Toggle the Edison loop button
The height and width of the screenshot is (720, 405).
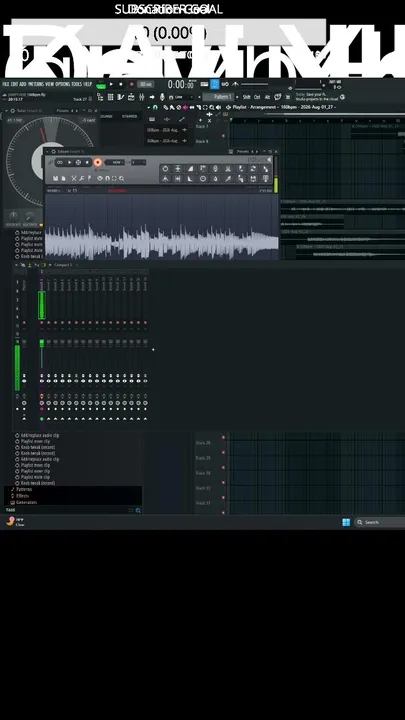click(60, 162)
